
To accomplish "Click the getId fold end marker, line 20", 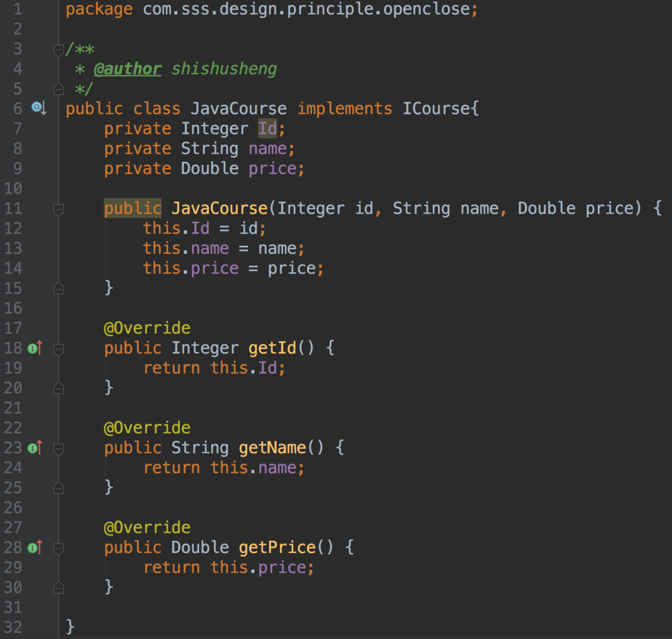I will [x=58, y=388].
